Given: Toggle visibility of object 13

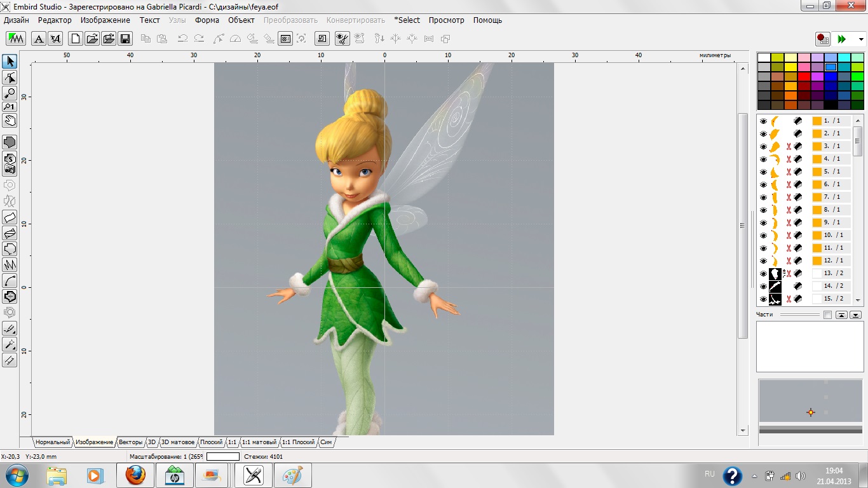Looking at the screenshot, I should coord(763,273).
